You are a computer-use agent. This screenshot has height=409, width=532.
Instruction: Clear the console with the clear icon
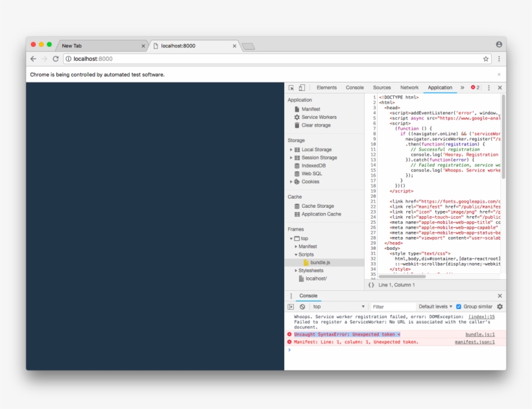[302, 306]
